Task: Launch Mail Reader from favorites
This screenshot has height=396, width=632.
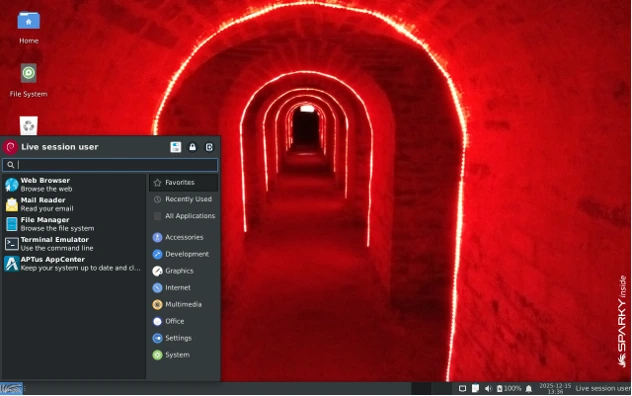Action: pyautogui.click(x=74, y=204)
